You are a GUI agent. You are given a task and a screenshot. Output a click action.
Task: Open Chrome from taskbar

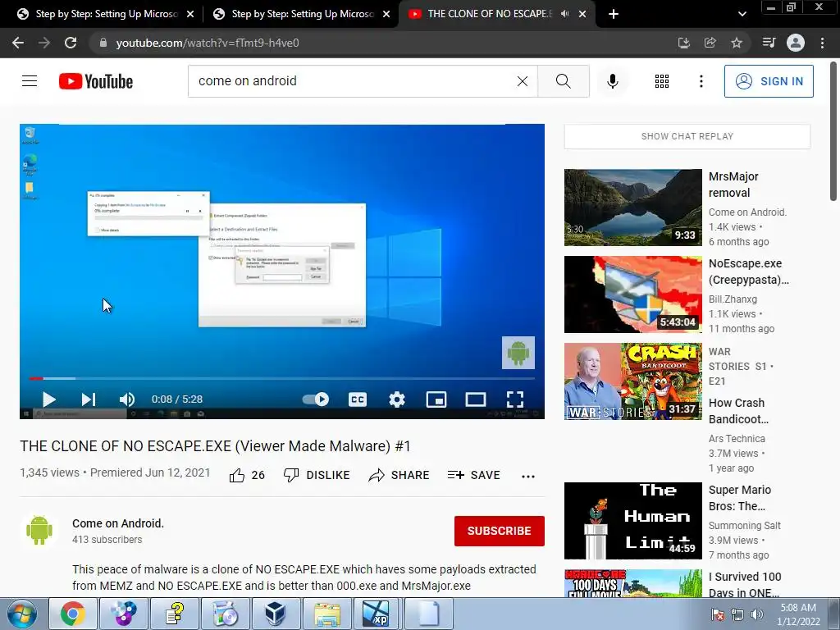[x=73, y=614]
